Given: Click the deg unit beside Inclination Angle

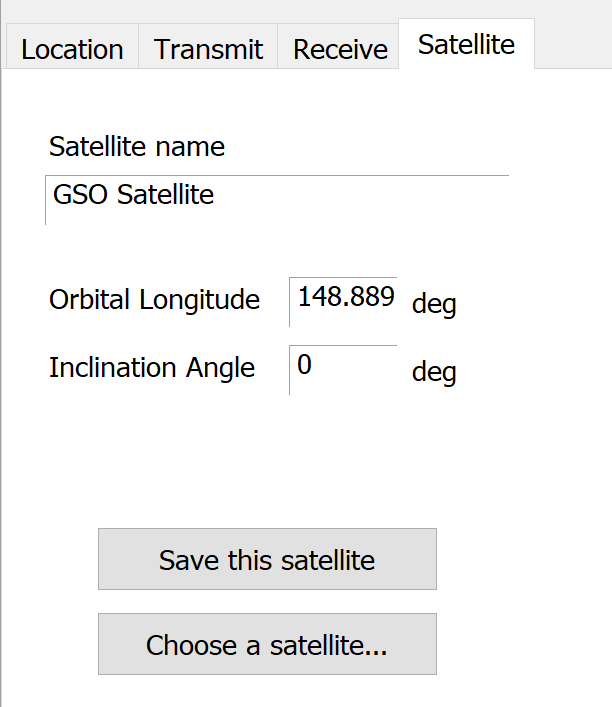Looking at the screenshot, I should coord(434,372).
